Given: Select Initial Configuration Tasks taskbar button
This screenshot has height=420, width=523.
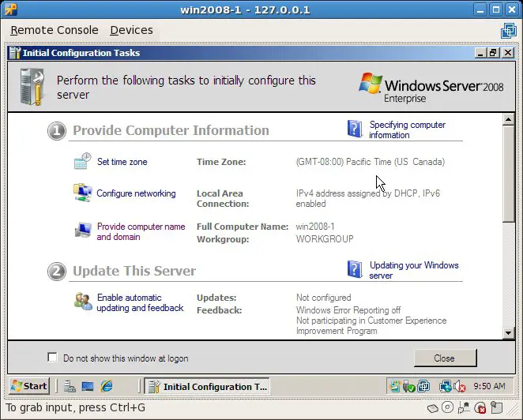Looking at the screenshot, I should (x=207, y=387).
